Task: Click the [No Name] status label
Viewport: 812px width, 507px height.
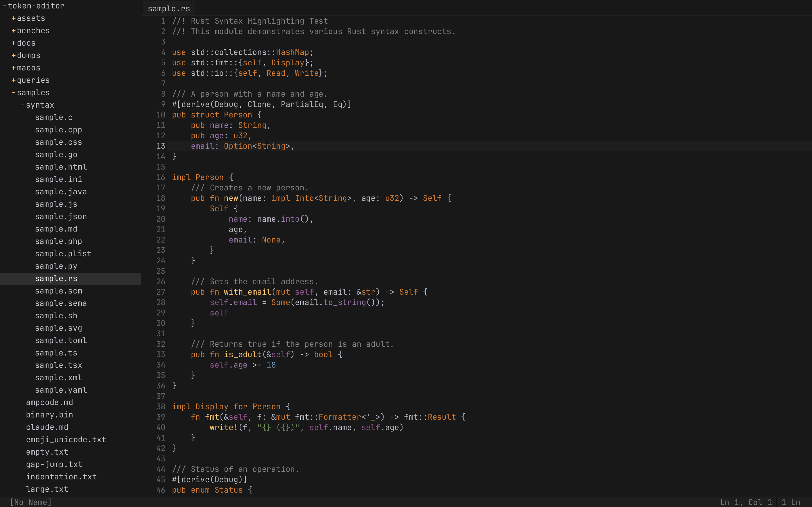Action: (x=30, y=502)
